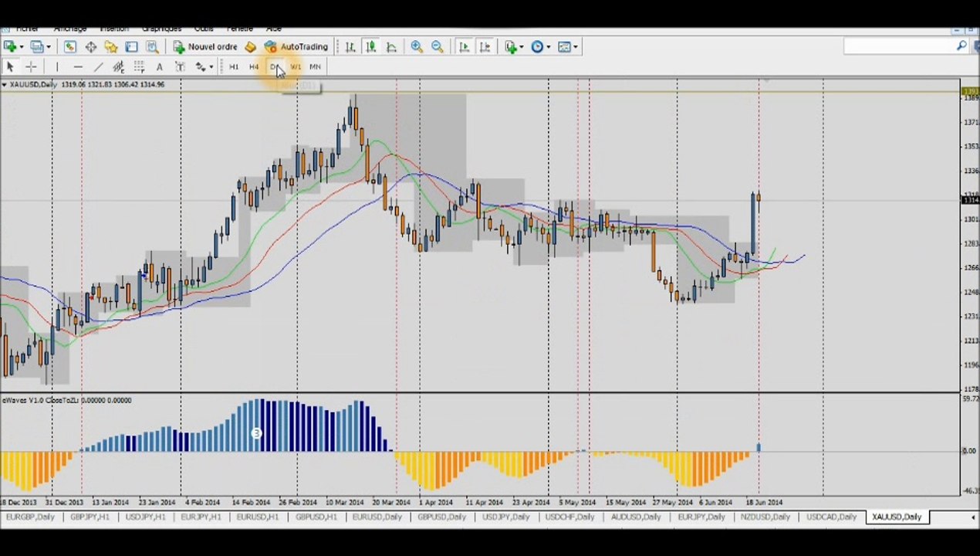Switch to the GBPUSD,Daily chart tab
Viewport: 980px width, 556px height.
pyautogui.click(x=441, y=517)
